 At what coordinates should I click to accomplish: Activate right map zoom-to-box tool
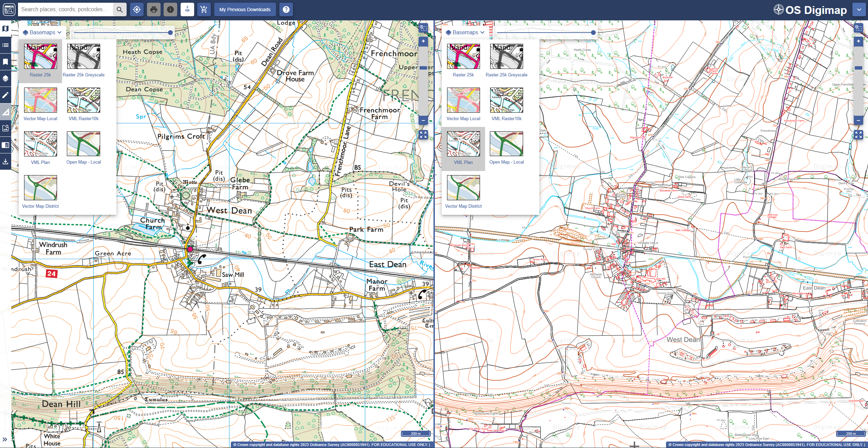(858, 28)
